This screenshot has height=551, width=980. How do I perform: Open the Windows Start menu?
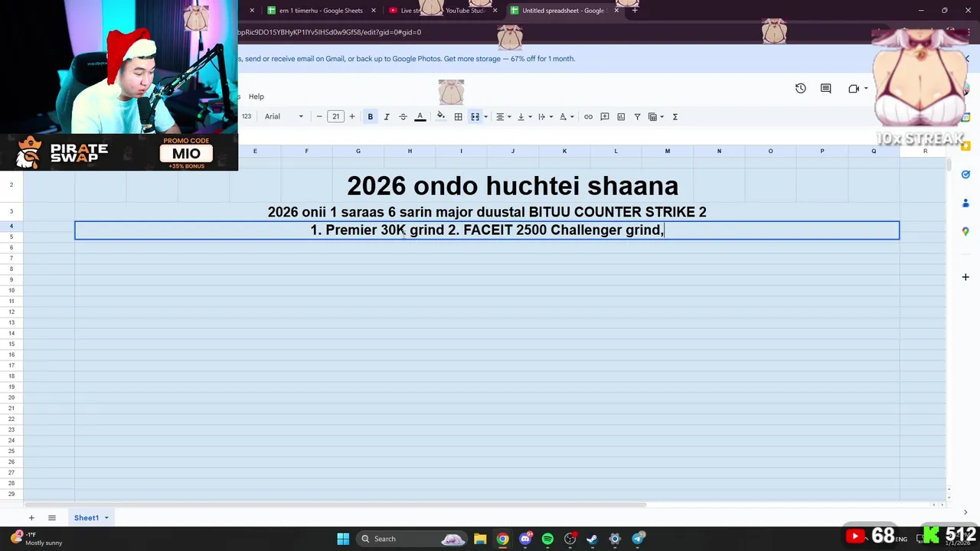pos(343,539)
